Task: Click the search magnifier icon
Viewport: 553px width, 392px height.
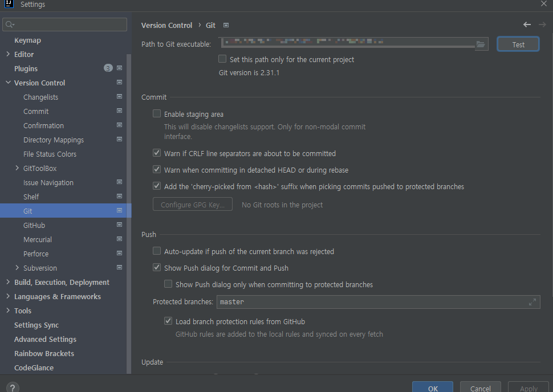Action: click(x=10, y=24)
